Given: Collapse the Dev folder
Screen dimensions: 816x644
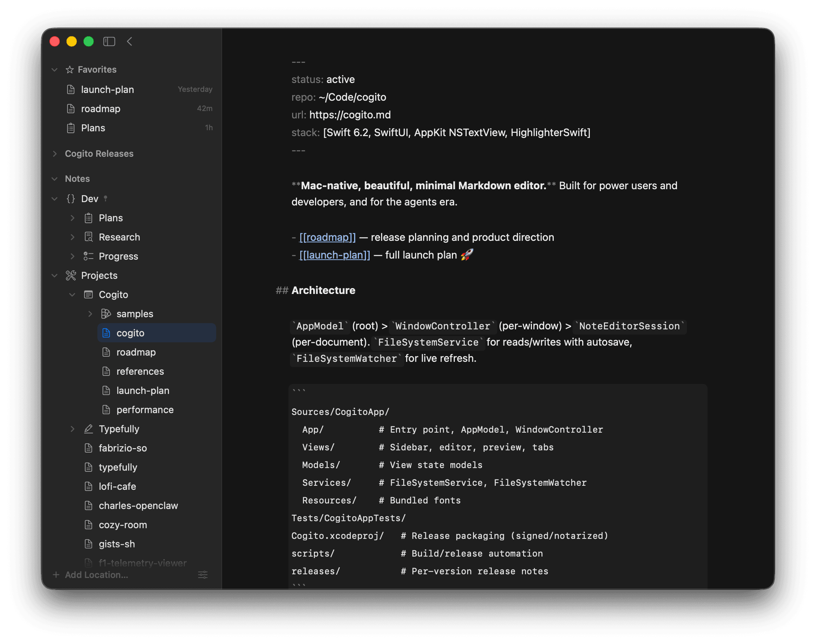Looking at the screenshot, I should click(55, 199).
